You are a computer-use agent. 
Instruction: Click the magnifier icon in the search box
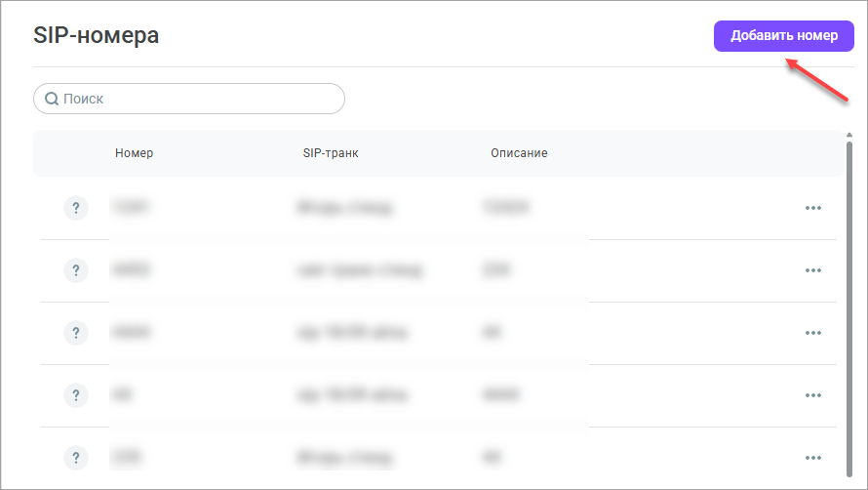coord(52,99)
